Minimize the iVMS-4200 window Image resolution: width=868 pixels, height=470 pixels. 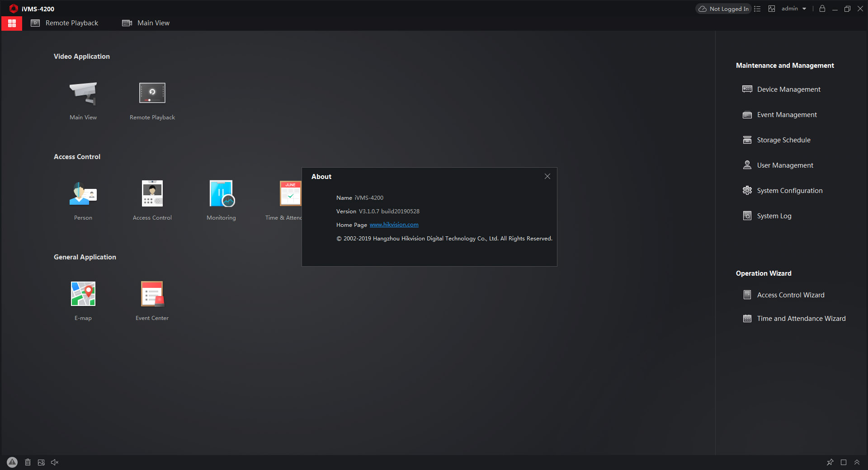click(x=835, y=9)
